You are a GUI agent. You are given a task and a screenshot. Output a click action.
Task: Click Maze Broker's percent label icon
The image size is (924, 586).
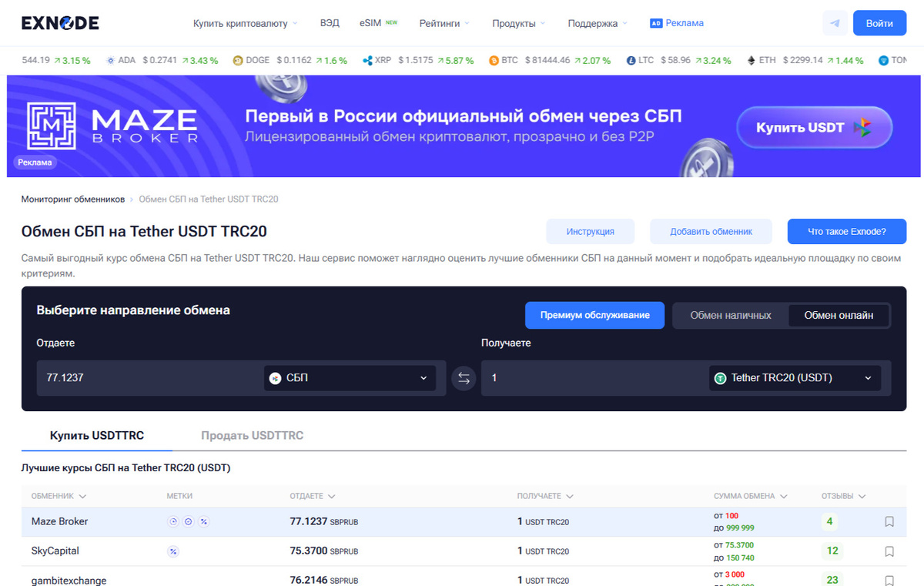pyautogui.click(x=204, y=521)
